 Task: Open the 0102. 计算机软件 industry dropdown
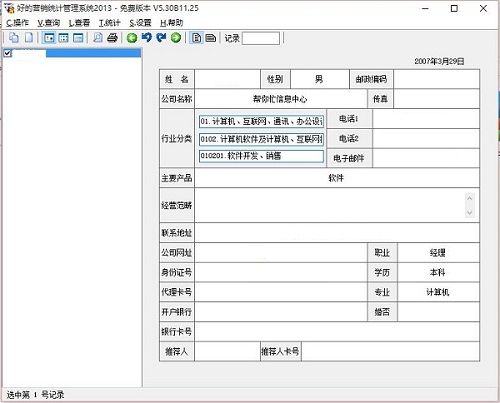[x=261, y=139]
